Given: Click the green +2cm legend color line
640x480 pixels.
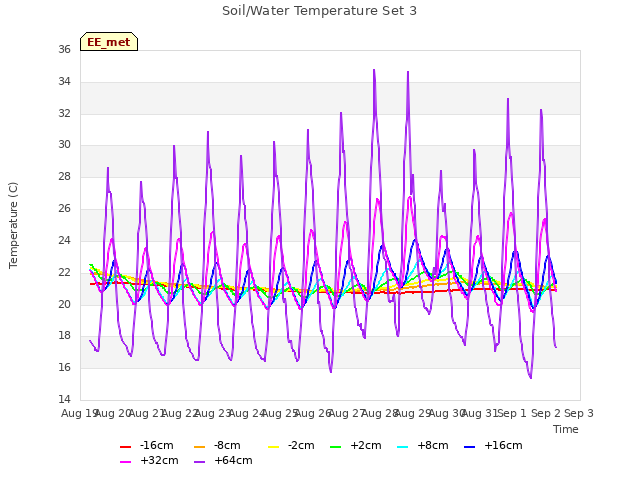Looking at the screenshot, I should click(x=335, y=447).
